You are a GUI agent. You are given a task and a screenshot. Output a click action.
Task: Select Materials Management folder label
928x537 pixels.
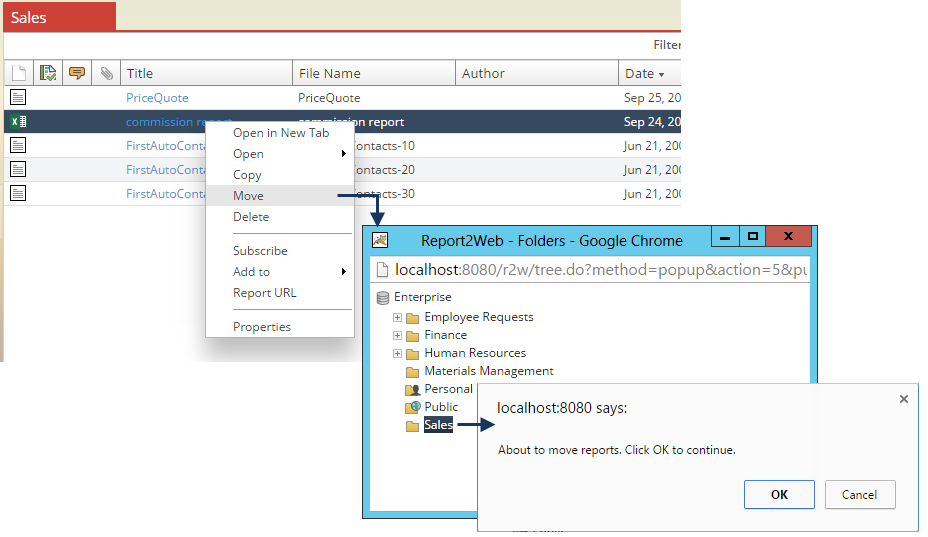tap(489, 371)
